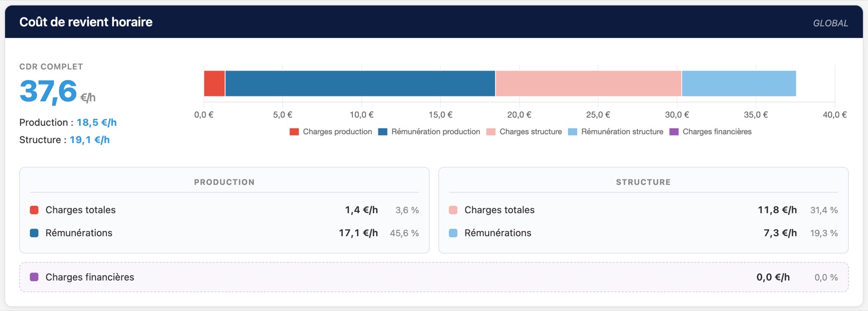Toggle Rémunération production legend entry
Viewport: 868px width, 311px height.
429,132
